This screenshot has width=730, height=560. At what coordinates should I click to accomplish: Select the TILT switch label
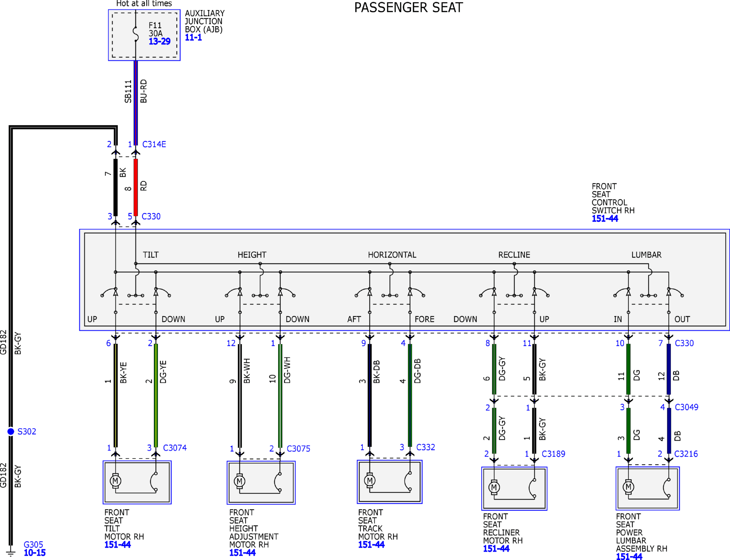pos(151,255)
